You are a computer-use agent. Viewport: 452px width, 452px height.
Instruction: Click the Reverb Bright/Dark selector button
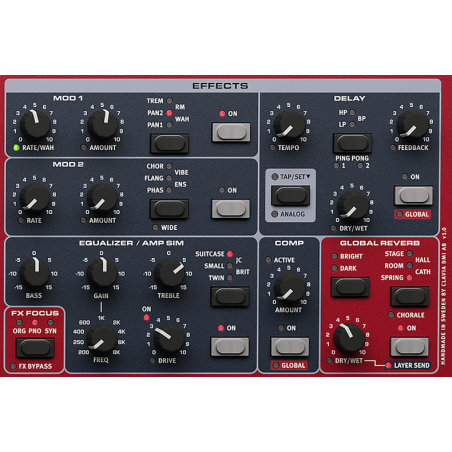[x=350, y=287]
